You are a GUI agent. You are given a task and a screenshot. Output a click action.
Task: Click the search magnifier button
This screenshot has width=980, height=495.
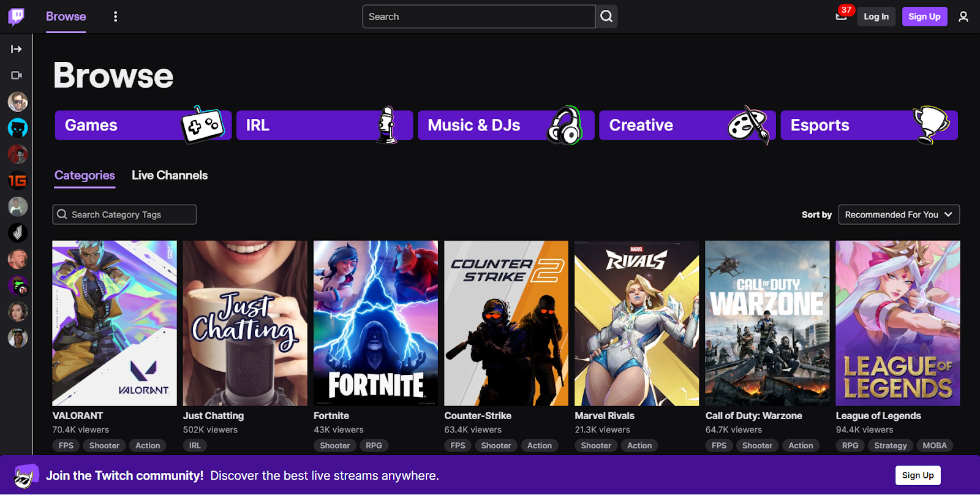click(606, 17)
